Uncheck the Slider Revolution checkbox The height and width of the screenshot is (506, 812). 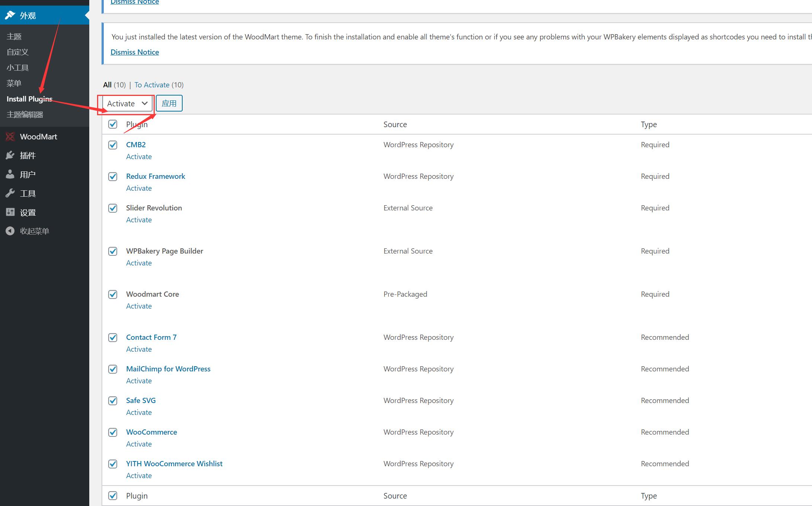click(113, 208)
